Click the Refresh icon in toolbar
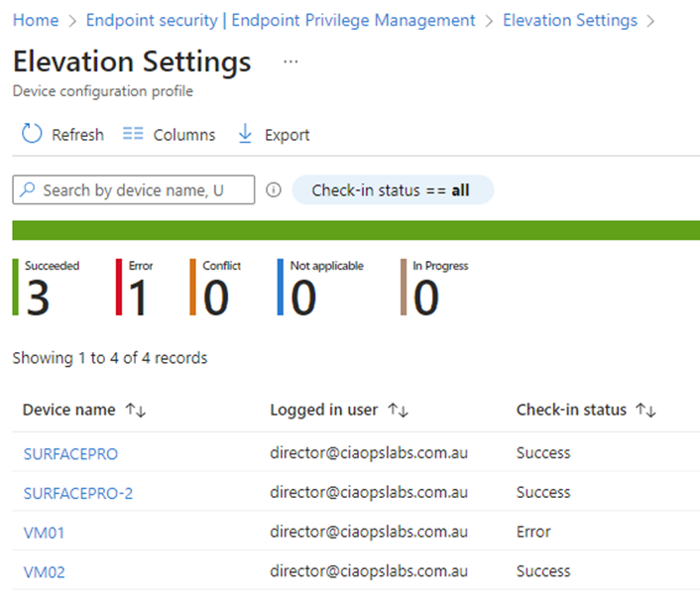Image resolution: width=700 pixels, height=611 pixels. 32,135
